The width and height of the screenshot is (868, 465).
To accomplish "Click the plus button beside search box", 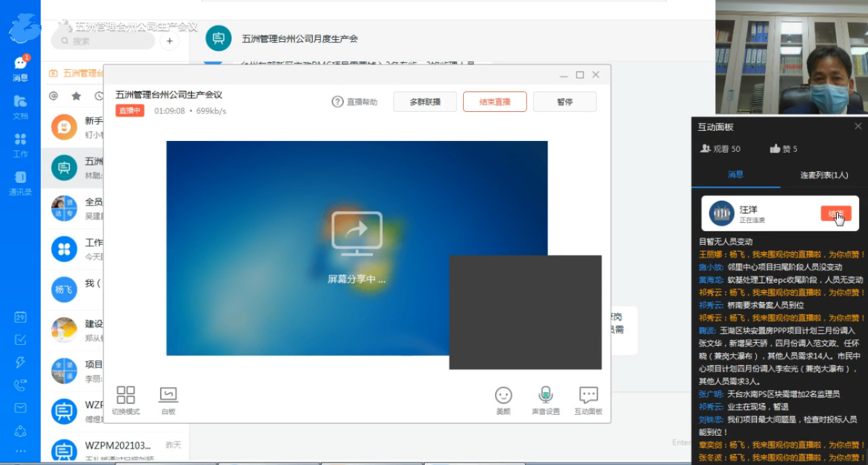I will 169,41.
